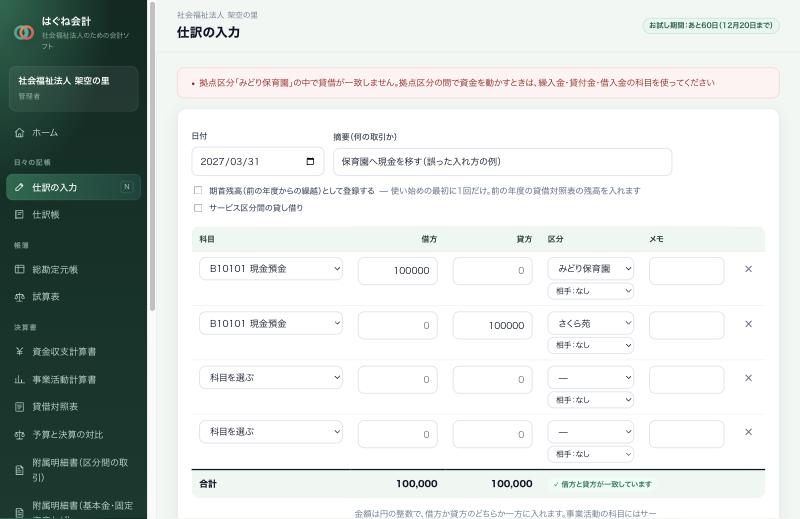
Task: Click the Home house icon in sidebar
Action: point(19,133)
